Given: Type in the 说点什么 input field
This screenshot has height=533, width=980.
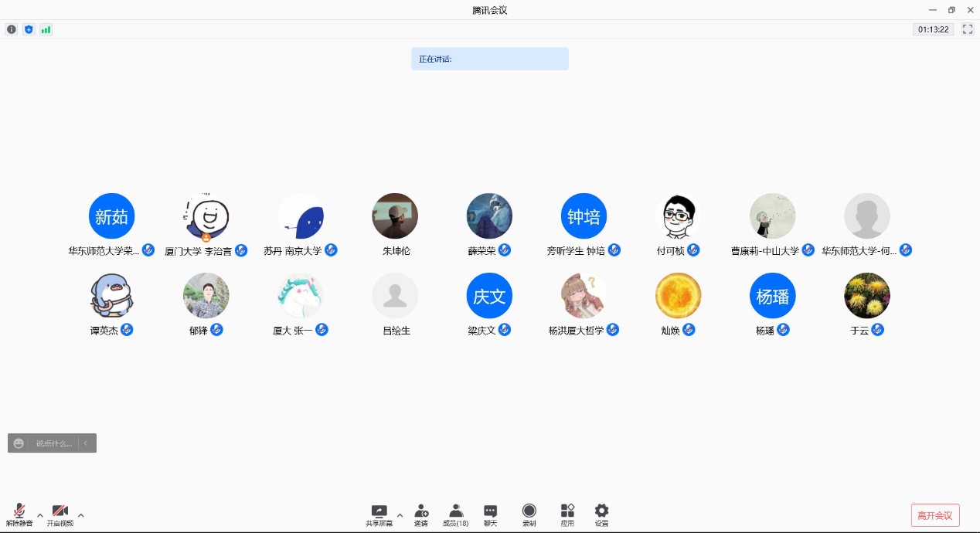Looking at the screenshot, I should pyautogui.click(x=53, y=443).
